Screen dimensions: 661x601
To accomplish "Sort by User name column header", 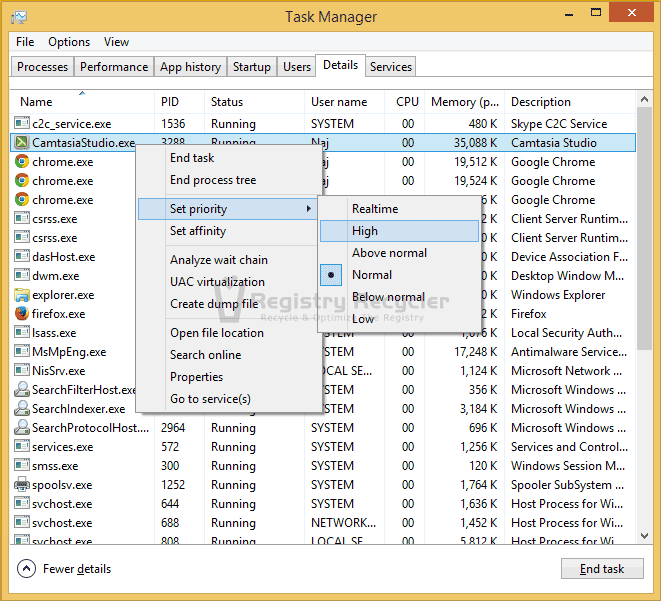I will tap(344, 102).
